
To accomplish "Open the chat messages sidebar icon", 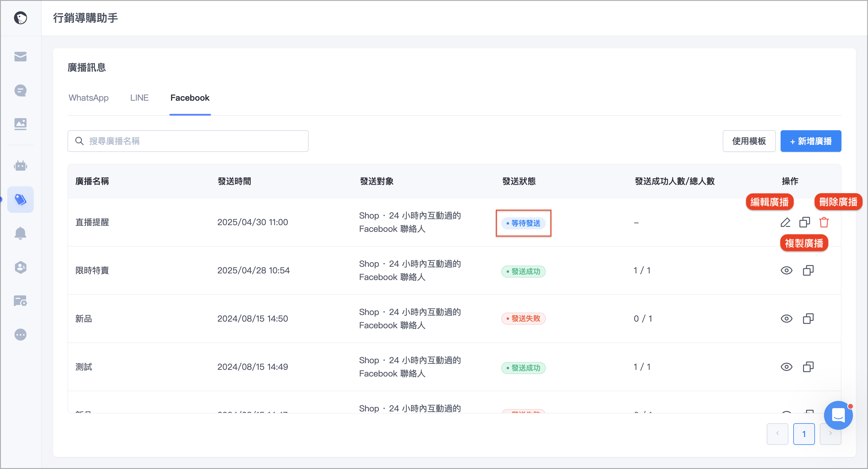I will [20, 90].
